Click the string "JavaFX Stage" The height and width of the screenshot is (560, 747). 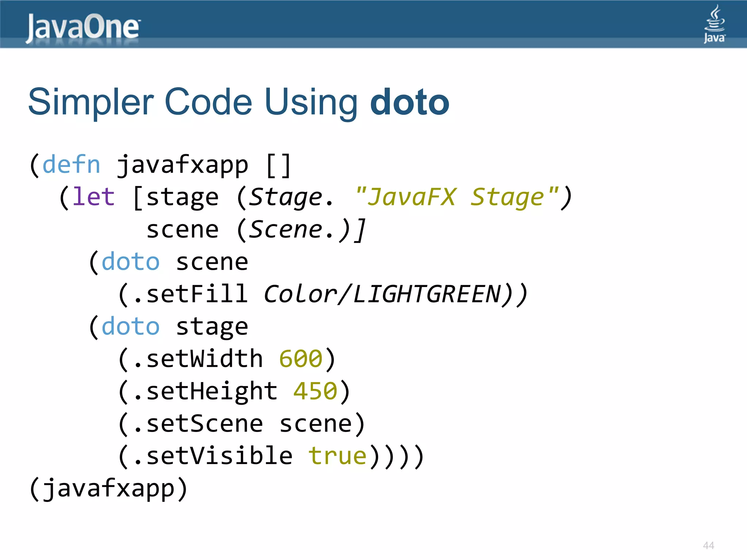(457, 197)
